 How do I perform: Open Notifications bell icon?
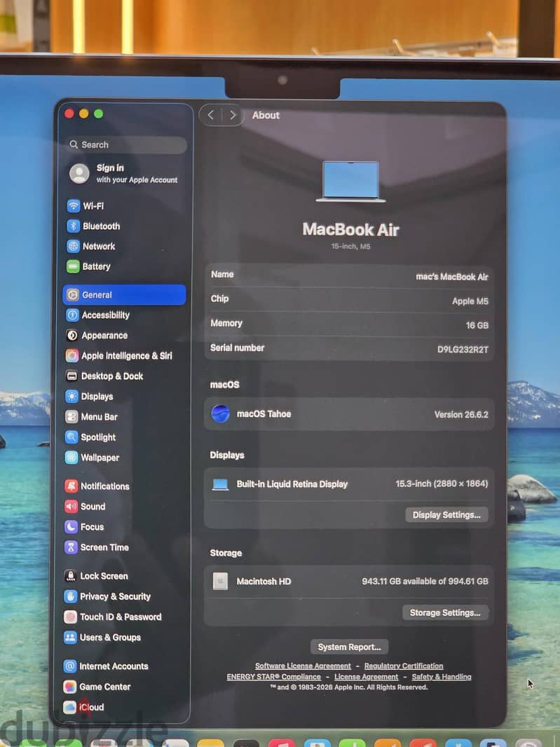[71, 486]
